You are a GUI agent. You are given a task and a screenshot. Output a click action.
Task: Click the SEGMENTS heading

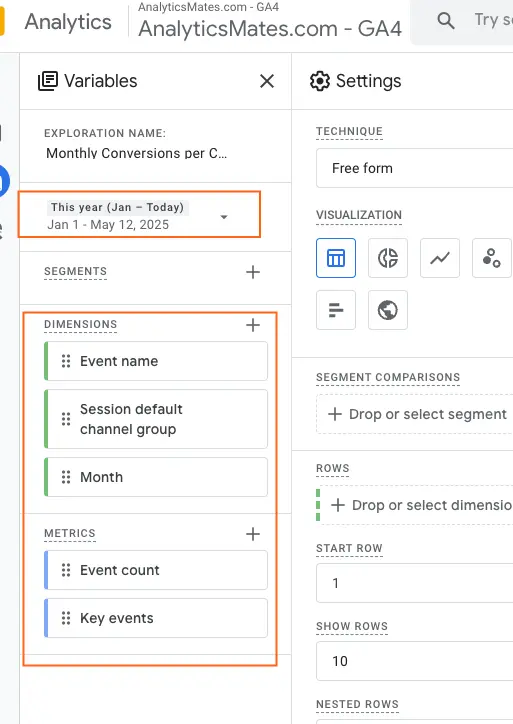tap(75, 271)
